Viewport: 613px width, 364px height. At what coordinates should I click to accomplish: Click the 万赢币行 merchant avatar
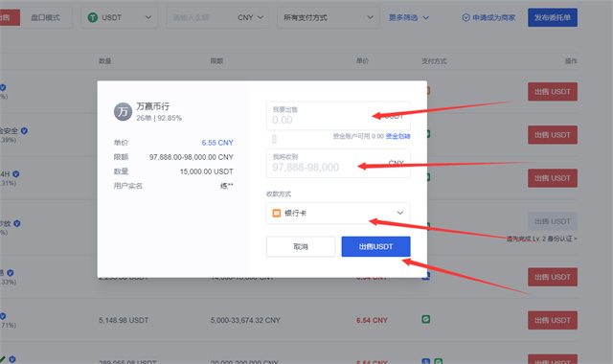tap(123, 112)
